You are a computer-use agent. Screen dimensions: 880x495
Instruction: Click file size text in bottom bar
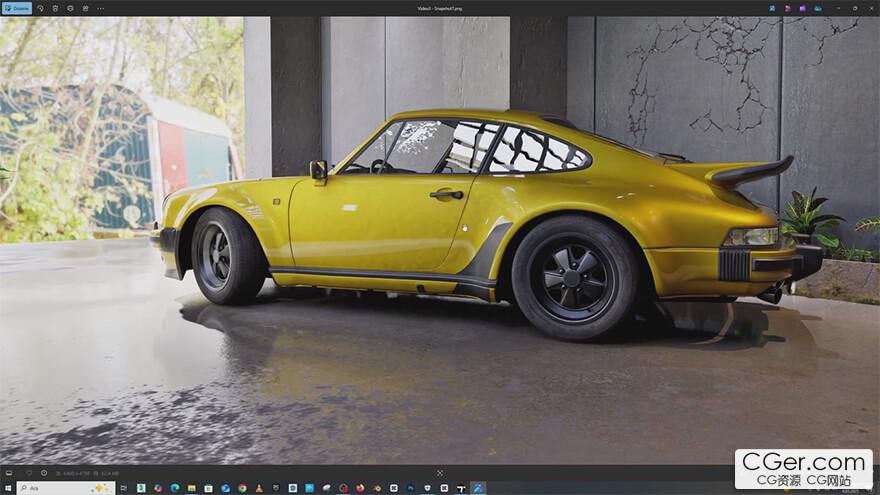click(x=110, y=473)
